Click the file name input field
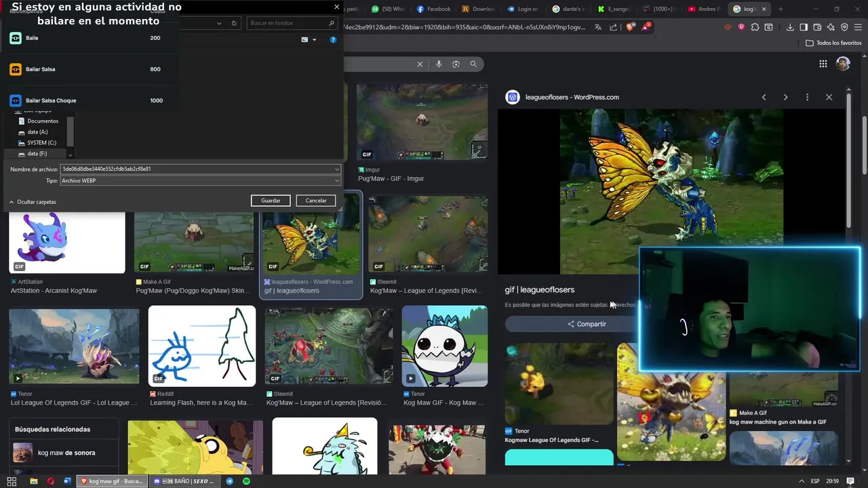 click(x=197, y=169)
